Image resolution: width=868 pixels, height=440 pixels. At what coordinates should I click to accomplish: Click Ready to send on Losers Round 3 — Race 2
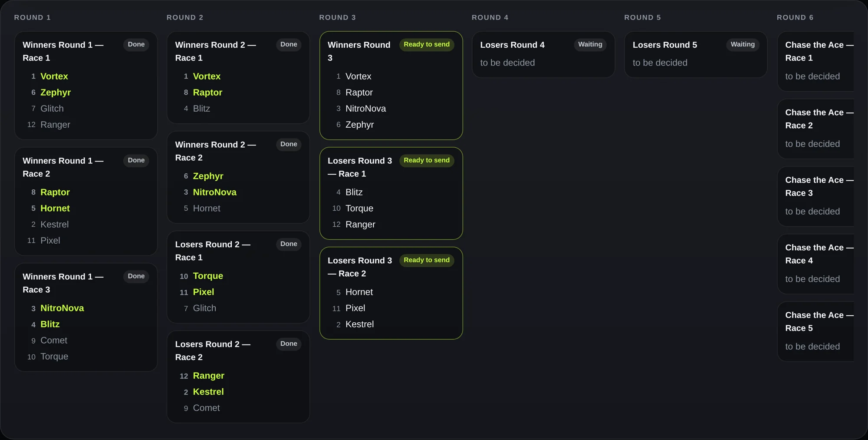pos(427,260)
